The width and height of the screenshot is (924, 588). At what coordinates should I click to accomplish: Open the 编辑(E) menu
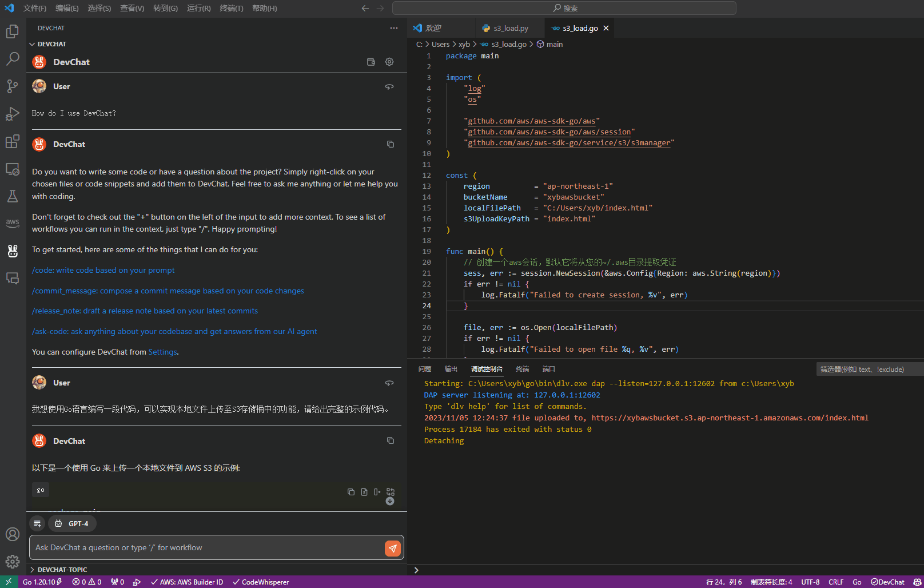(67, 8)
